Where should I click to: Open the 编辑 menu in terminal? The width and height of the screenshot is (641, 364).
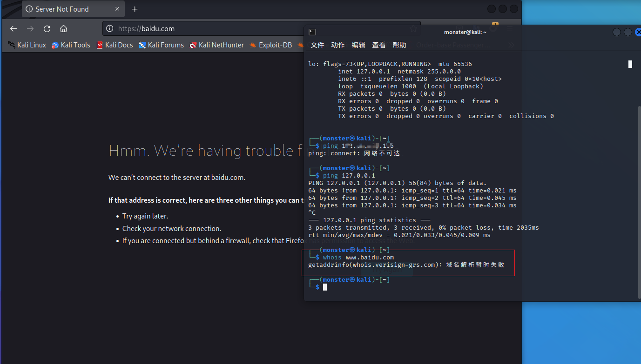tap(358, 45)
